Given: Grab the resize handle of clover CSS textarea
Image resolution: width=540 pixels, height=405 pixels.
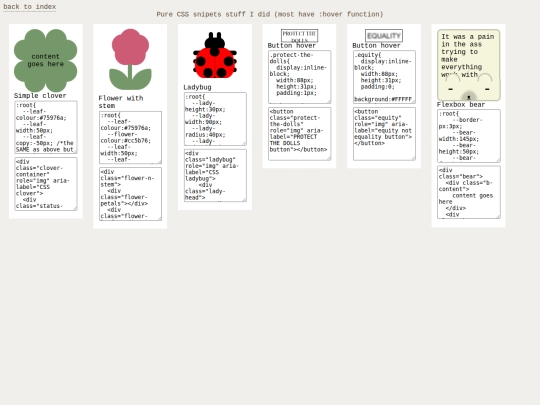Looking at the screenshot, I should tap(75, 152).
